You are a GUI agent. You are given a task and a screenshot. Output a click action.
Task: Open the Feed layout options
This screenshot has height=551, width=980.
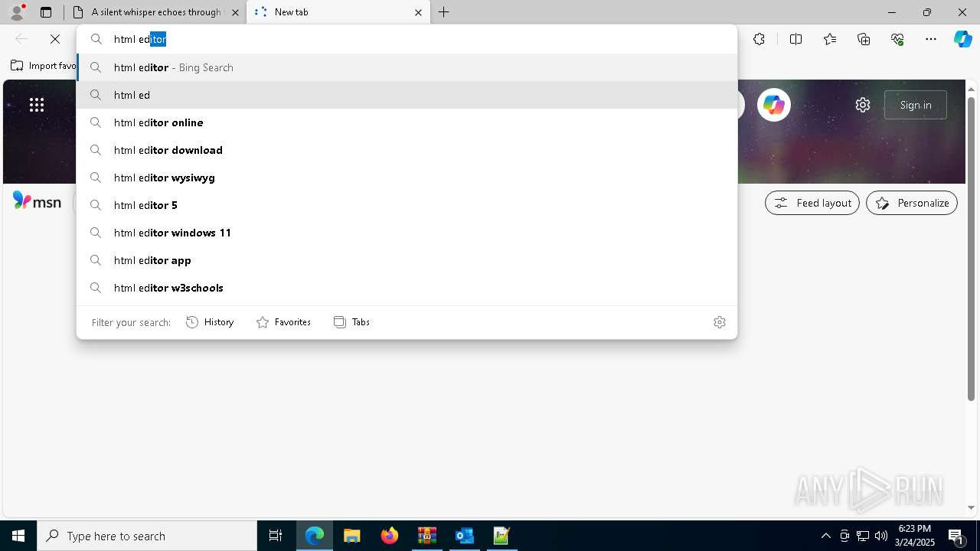point(812,203)
